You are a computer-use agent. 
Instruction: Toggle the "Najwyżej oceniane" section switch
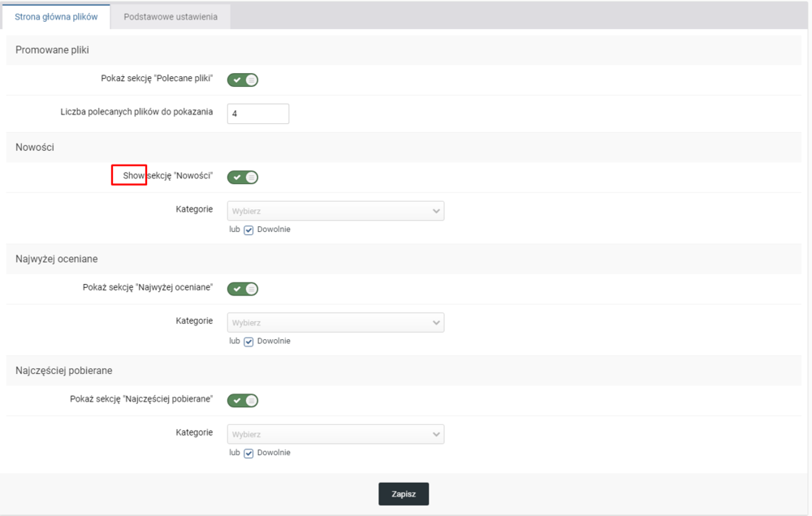(x=243, y=288)
